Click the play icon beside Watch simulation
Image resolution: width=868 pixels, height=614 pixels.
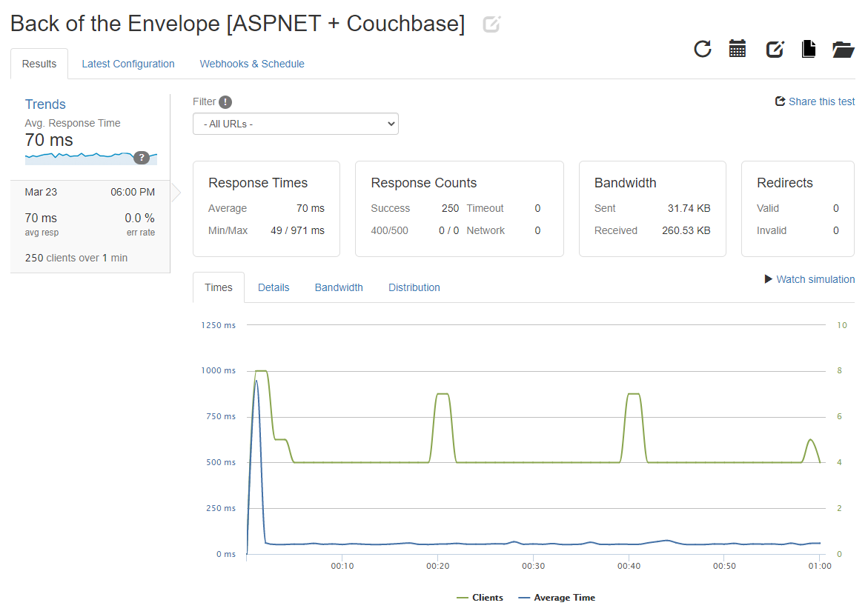coord(769,278)
